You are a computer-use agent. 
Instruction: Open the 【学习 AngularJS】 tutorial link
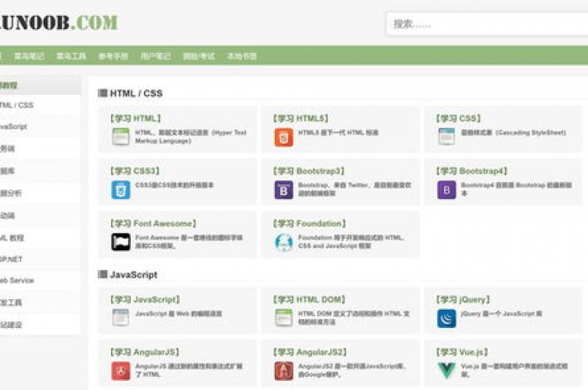(x=145, y=352)
